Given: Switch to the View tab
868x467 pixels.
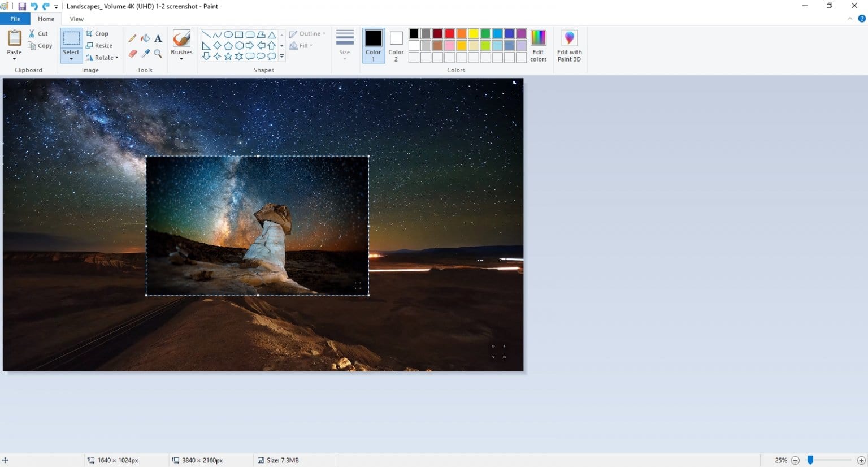Looking at the screenshot, I should coord(76,19).
